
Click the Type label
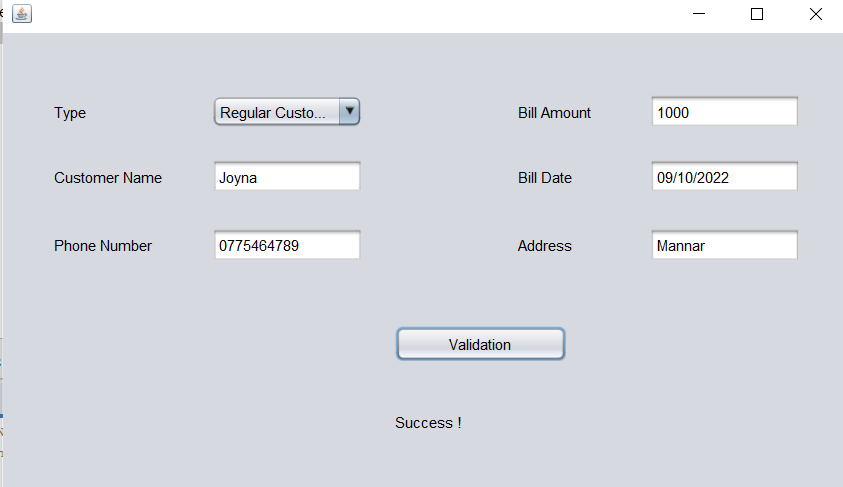pos(70,113)
